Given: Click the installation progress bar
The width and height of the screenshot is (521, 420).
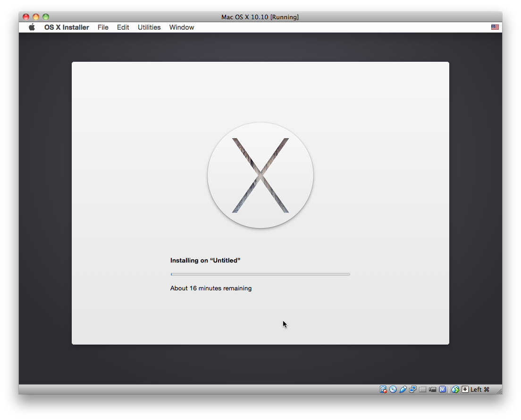Looking at the screenshot, I should [x=260, y=274].
